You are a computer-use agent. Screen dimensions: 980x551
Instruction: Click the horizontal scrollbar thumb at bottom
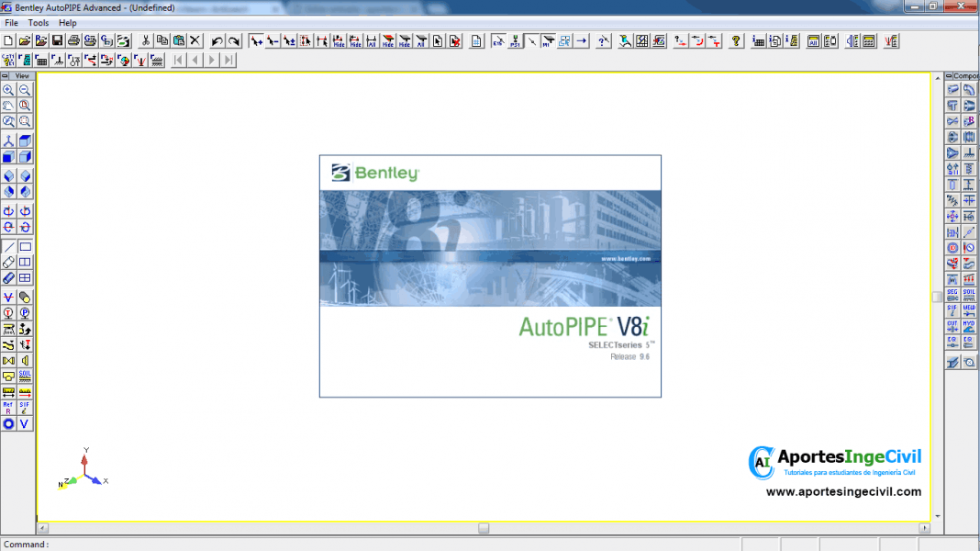coord(484,528)
